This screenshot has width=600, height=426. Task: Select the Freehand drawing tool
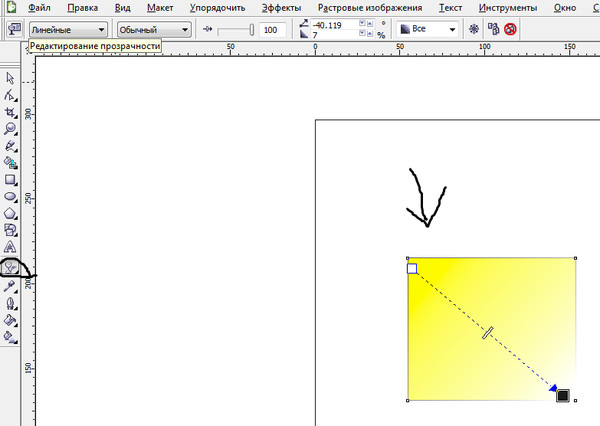[x=10, y=146]
